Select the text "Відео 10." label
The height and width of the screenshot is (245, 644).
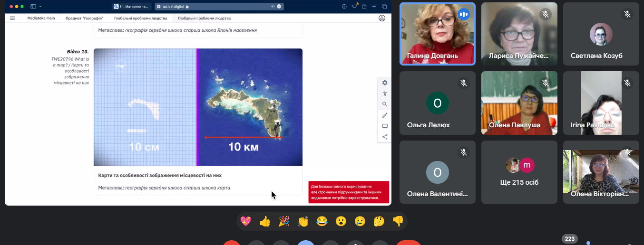78,51
